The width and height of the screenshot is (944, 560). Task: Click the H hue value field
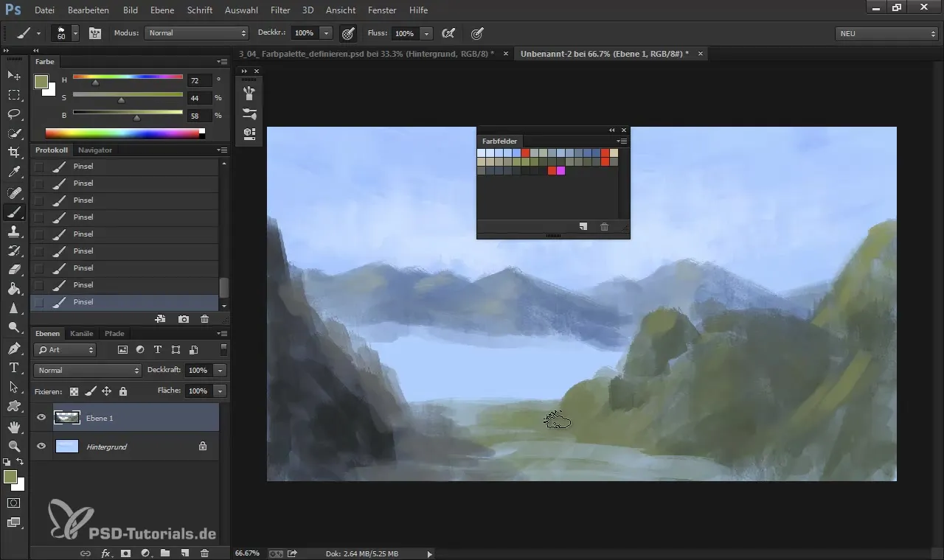pyautogui.click(x=199, y=80)
